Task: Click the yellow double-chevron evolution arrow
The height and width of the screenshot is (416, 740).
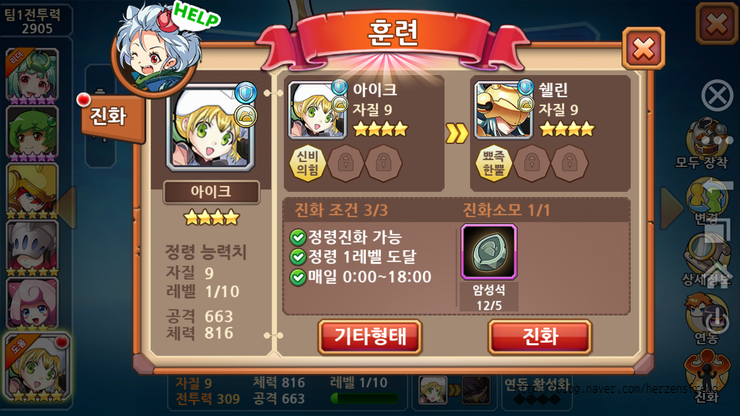Action: [457, 134]
